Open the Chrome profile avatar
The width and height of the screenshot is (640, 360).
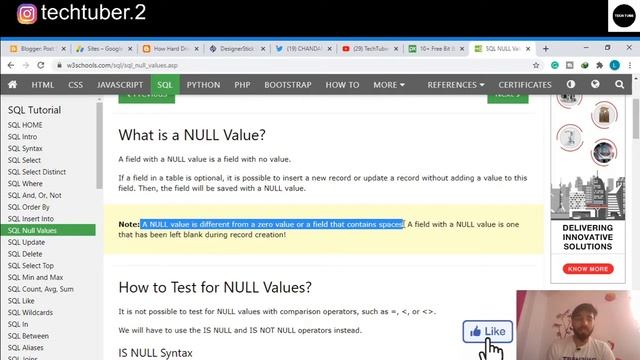615,65
